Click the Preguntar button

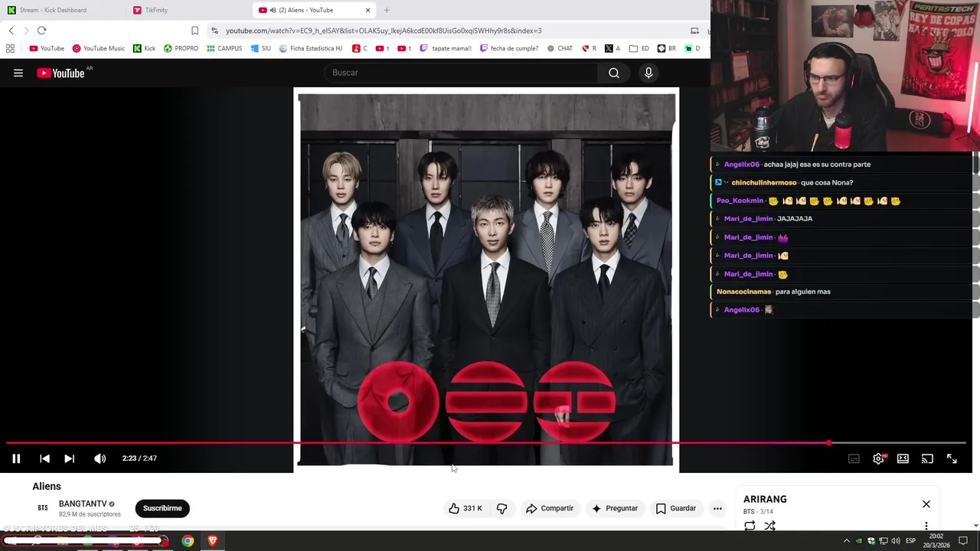pyautogui.click(x=614, y=508)
